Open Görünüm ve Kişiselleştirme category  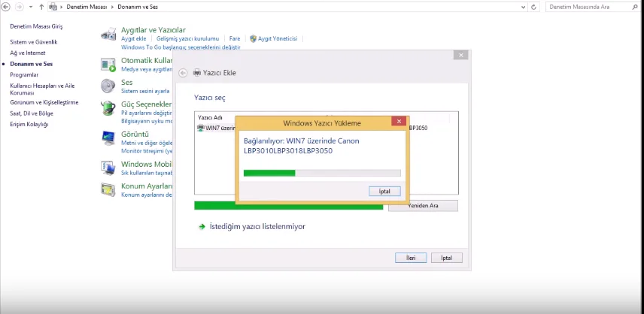coord(44,102)
